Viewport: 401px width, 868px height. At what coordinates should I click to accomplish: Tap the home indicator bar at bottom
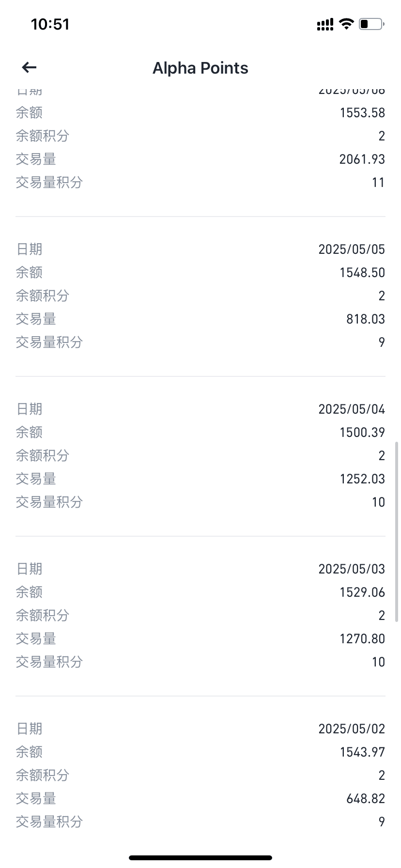coord(200,857)
